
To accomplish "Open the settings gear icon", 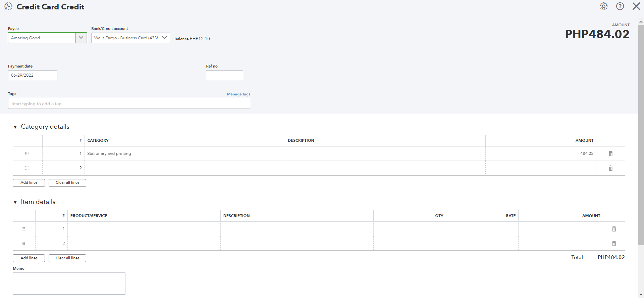I will 603,6.
